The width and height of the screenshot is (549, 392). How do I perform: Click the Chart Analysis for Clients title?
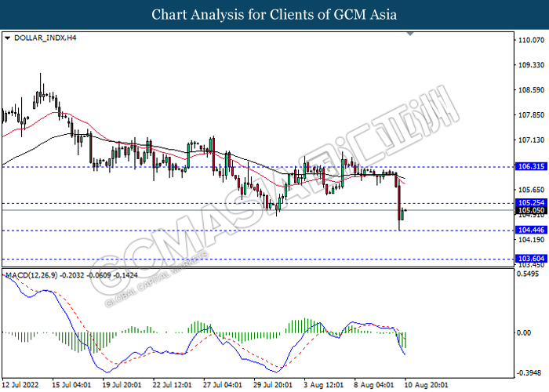274,15
